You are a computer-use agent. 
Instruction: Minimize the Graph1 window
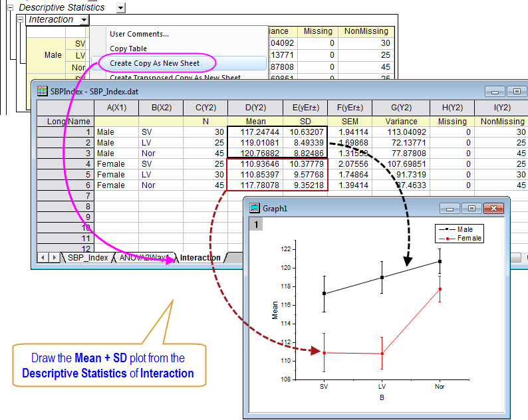450,209
